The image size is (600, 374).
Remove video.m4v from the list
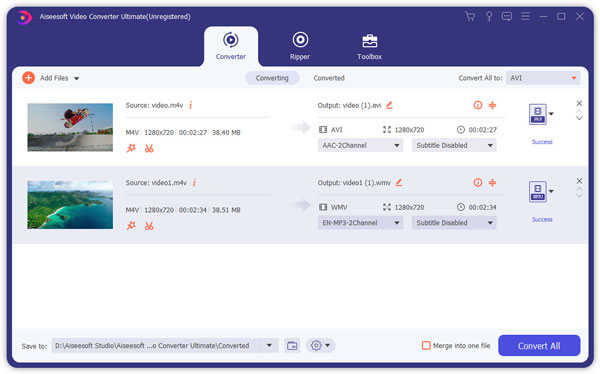pyautogui.click(x=579, y=103)
